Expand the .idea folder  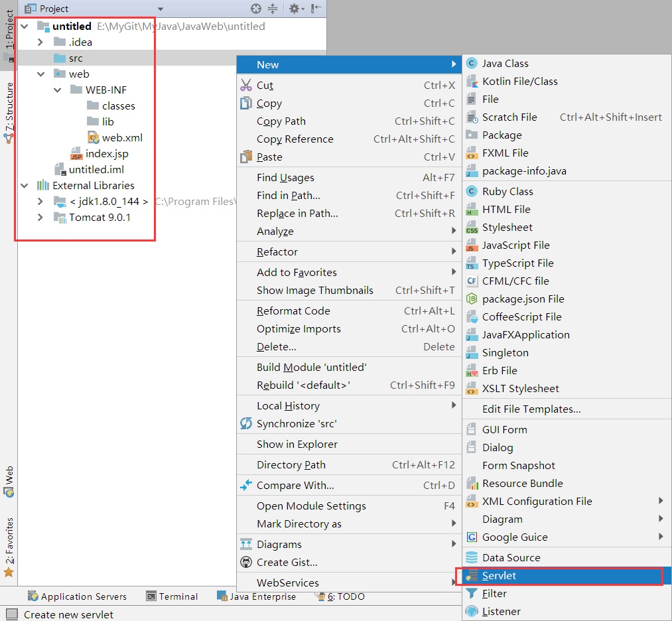coord(40,42)
